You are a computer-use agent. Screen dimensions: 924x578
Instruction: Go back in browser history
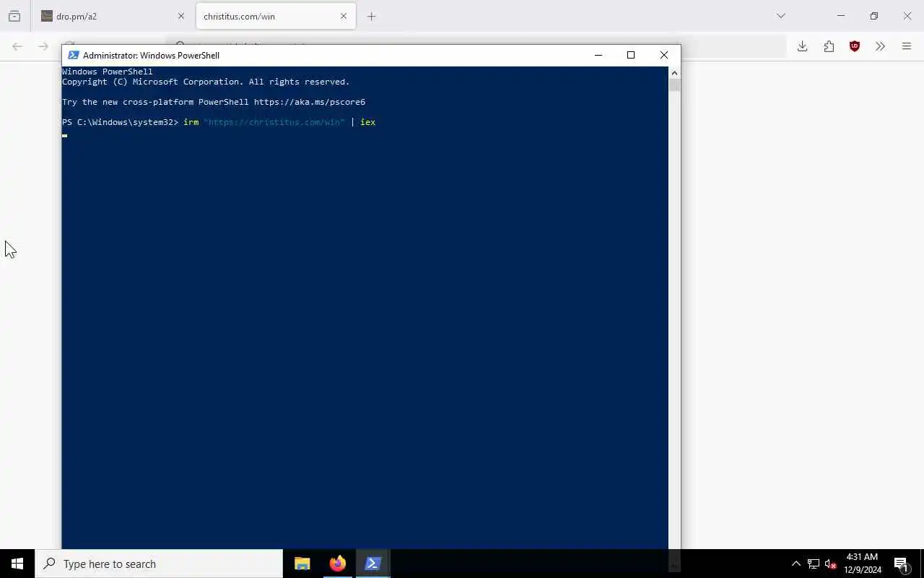[17, 46]
